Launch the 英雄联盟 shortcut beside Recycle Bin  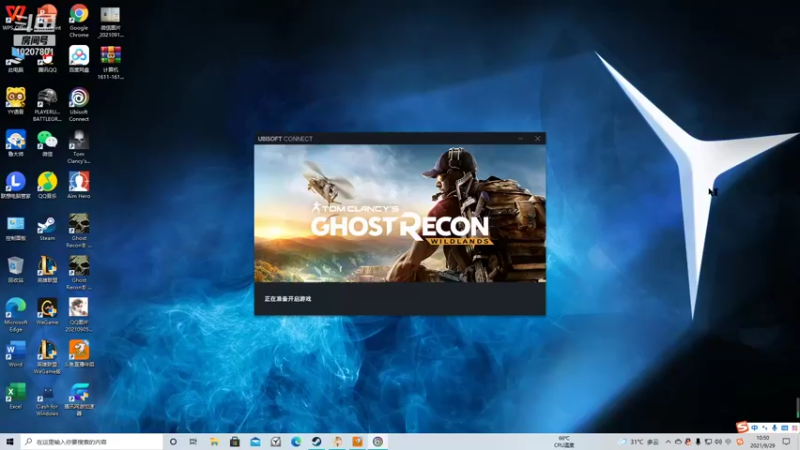click(x=47, y=269)
